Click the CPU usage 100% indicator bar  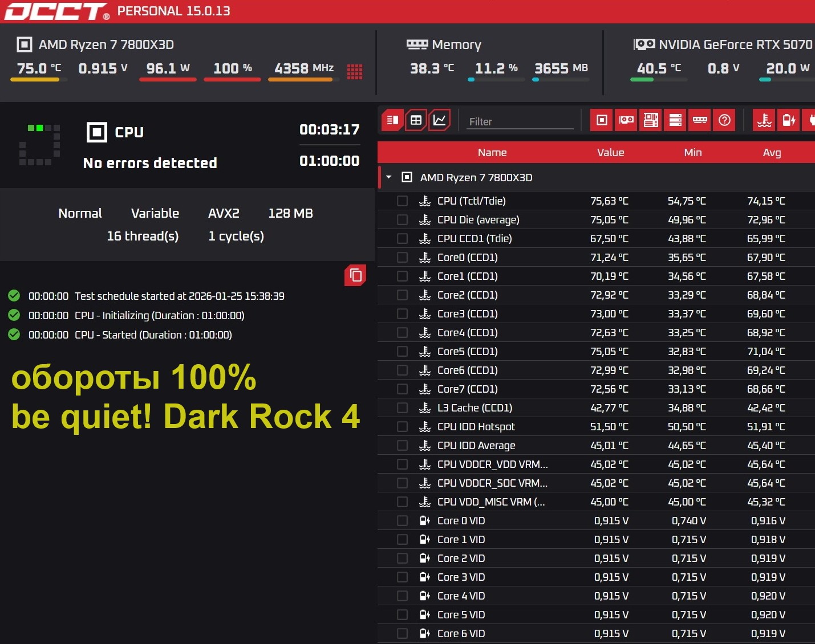pyautogui.click(x=232, y=79)
